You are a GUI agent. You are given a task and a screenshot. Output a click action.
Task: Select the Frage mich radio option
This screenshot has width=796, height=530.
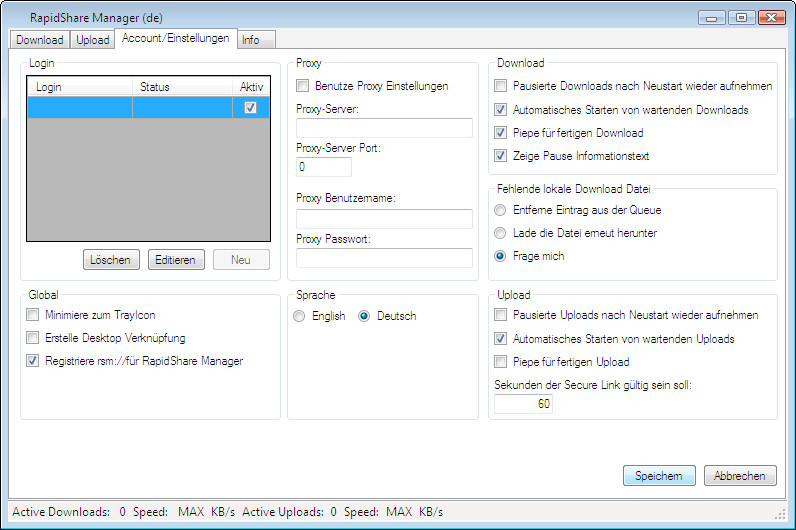click(x=501, y=256)
